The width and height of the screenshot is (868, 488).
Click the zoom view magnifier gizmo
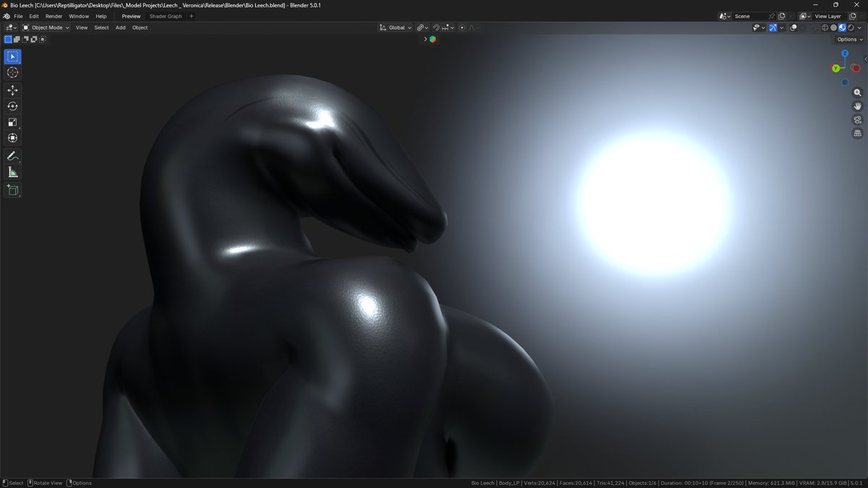(x=858, y=93)
